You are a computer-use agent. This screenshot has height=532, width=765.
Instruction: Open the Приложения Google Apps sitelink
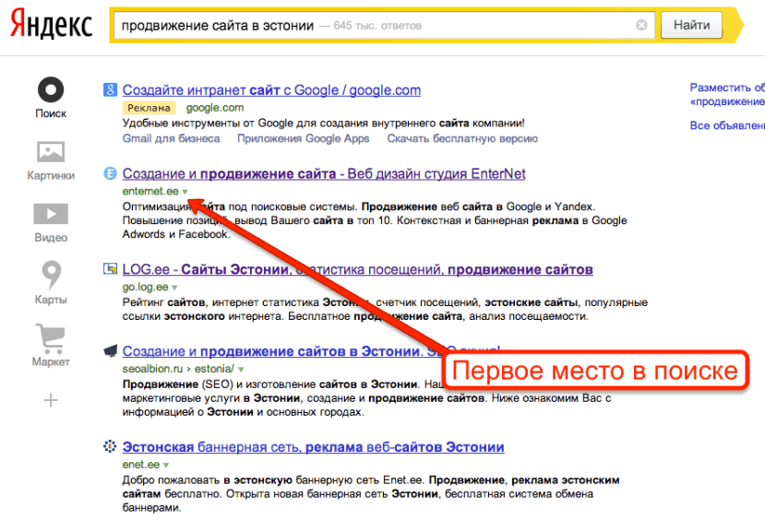(303, 138)
